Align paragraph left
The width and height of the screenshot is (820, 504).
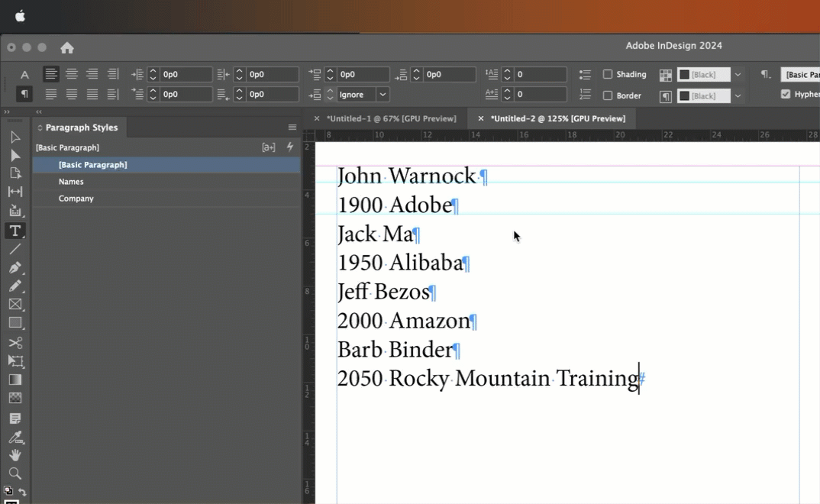(50, 74)
